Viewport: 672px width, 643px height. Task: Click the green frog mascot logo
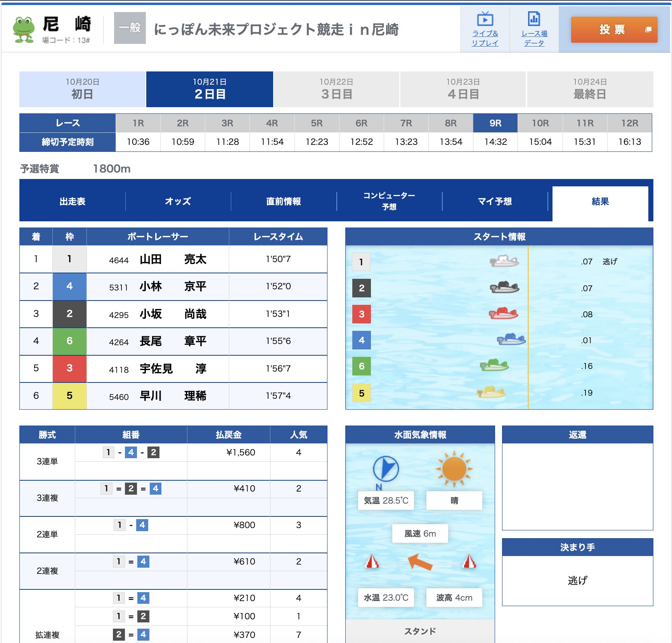[24, 29]
